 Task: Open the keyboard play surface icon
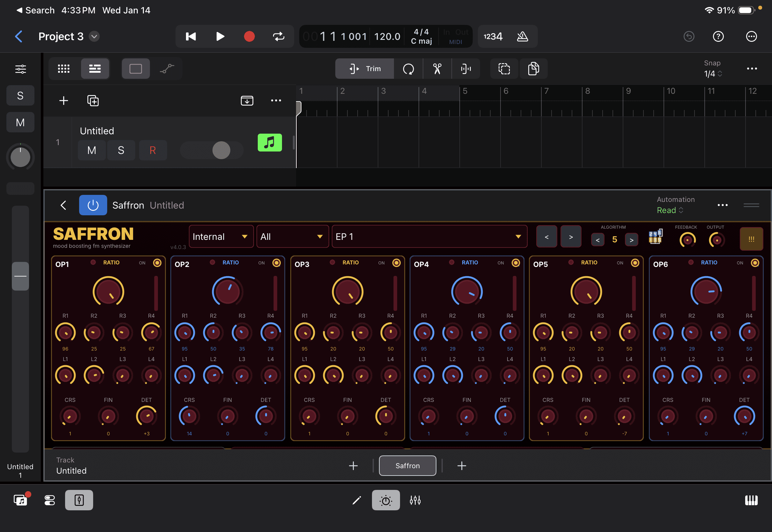tap(751, 500)
